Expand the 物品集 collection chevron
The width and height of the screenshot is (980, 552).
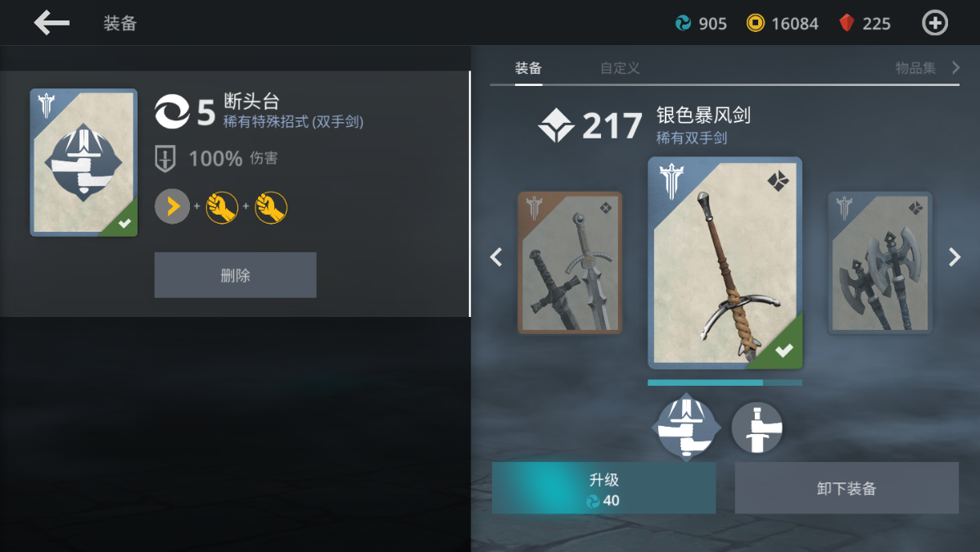coord(955,67)
